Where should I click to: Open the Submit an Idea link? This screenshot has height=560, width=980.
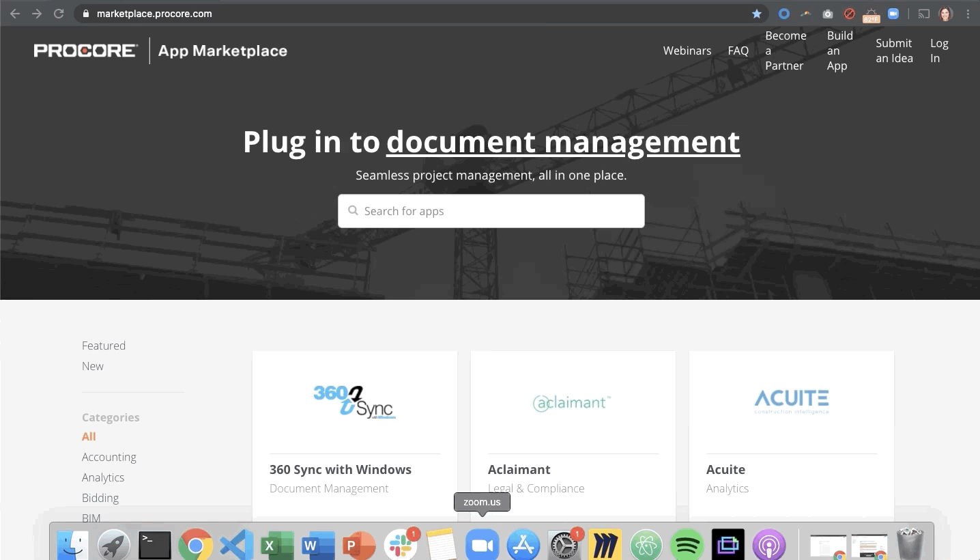pyautogui.click(x=894, y=51)
